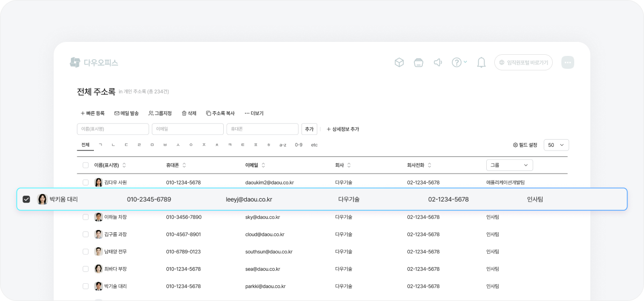This screenshot has height=301, width=644.
Task: Sort by 이름(표시명) column
Action: (110, 165)
